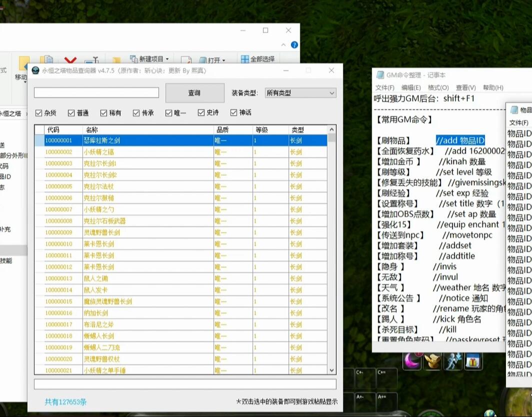Click the item list scrollbar down arrow

tap(332, 370)
